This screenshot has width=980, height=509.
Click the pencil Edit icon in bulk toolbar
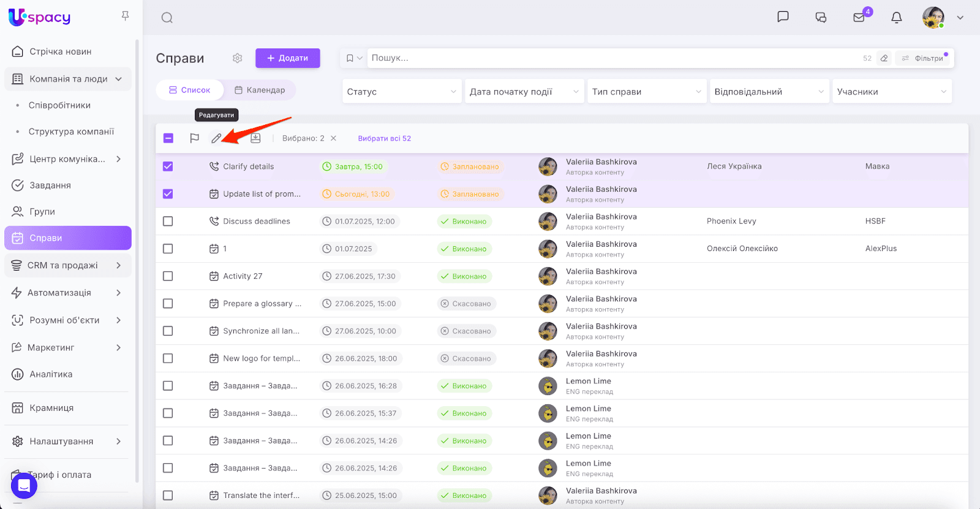[216, 138]
